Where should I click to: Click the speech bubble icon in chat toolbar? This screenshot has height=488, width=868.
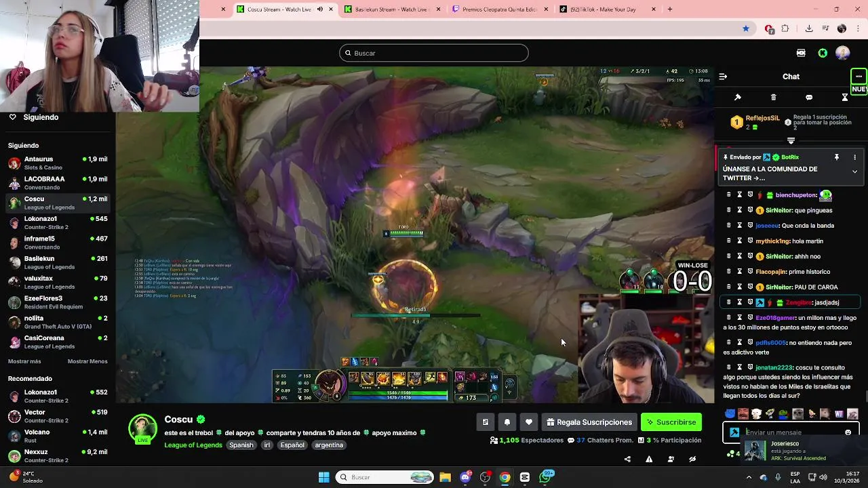coord(809,98)
